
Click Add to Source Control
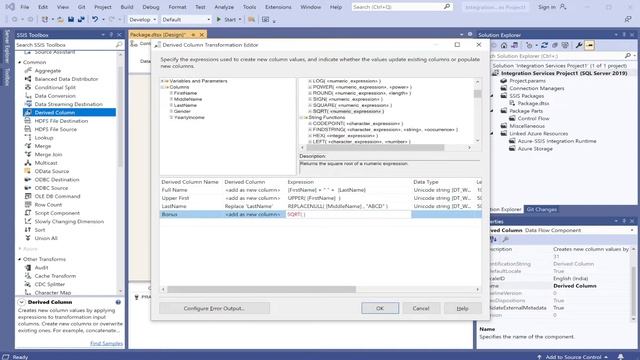tap(573, 357)
